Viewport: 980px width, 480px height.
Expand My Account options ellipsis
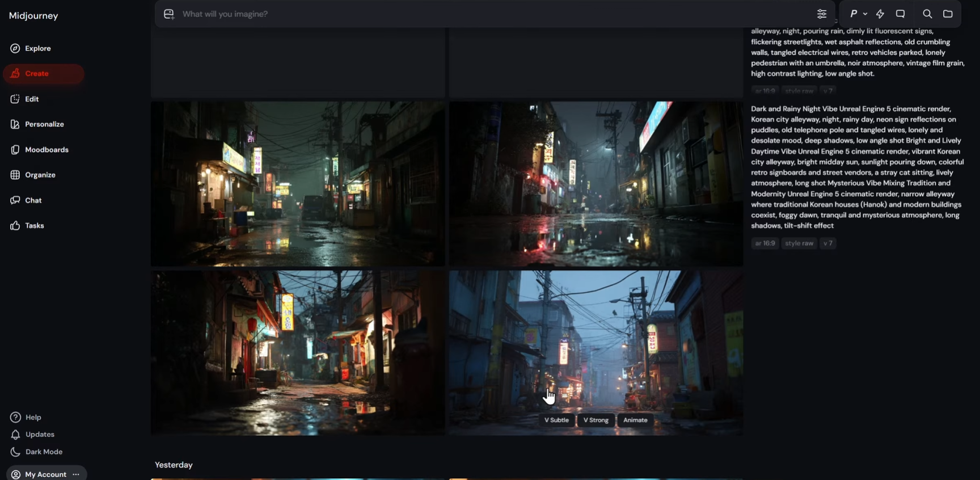point(76,474)
